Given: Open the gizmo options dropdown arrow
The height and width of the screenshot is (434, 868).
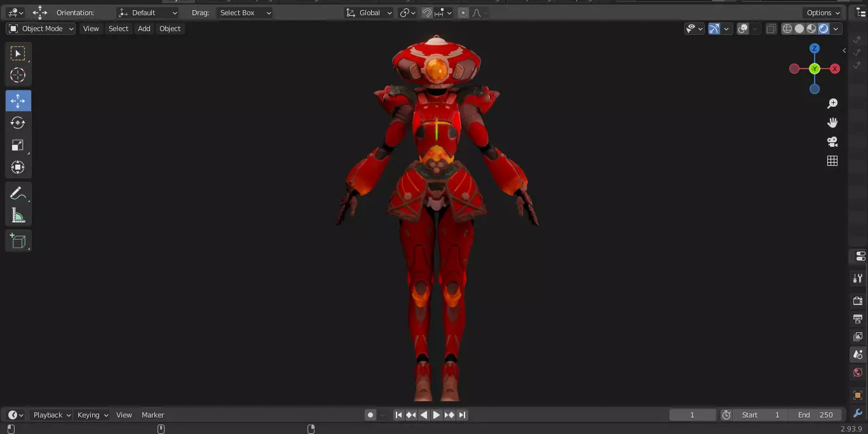Looking at the screenshot, I should pos(726,29).
